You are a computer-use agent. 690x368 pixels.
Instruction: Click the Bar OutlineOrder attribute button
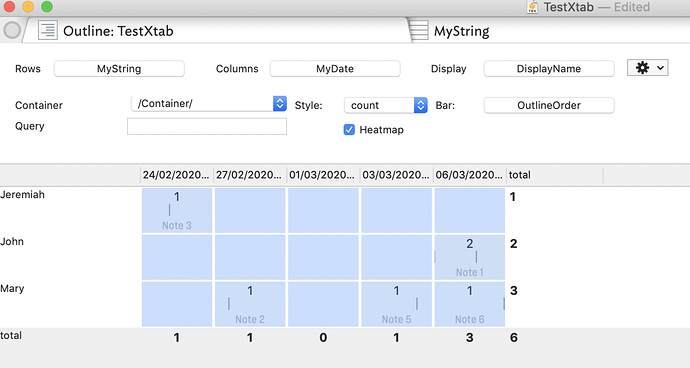[x=549, y=105]
